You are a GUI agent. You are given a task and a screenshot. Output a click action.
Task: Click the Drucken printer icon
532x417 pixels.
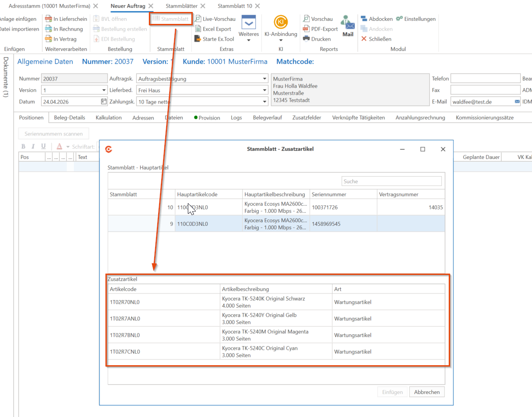click(307, 39)
